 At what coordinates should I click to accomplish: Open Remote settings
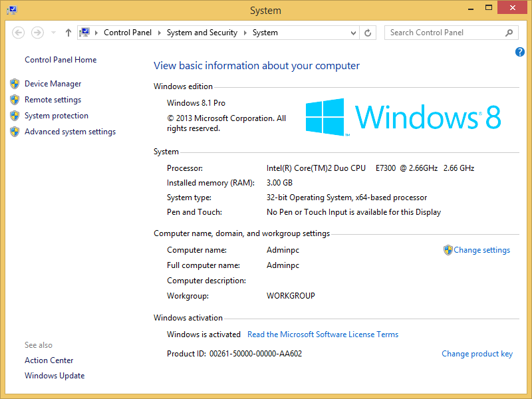coord(53,100)
